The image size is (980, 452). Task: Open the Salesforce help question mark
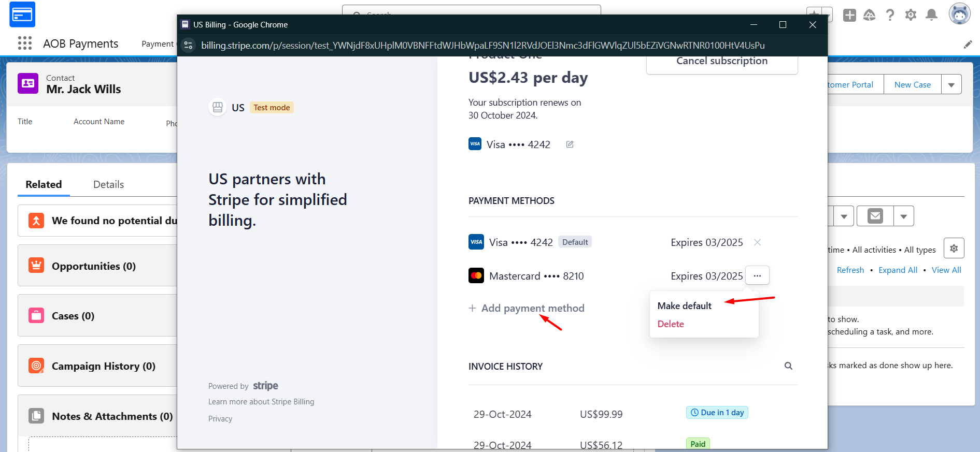click(x=890, y=15)
